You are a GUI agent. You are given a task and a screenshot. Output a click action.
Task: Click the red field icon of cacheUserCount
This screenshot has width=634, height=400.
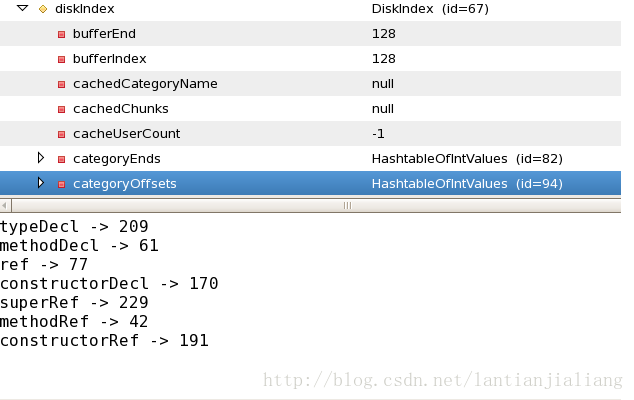[x=61, y=135]
